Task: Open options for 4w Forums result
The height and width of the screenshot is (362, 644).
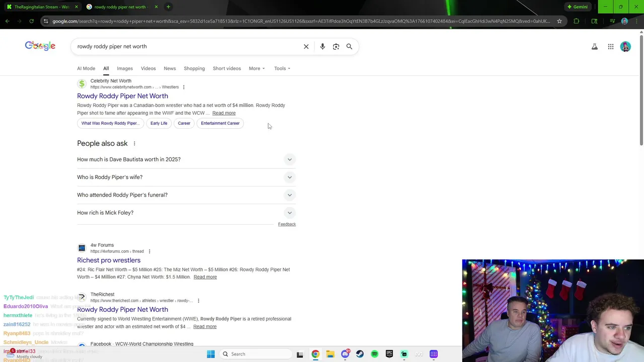Action: pyautogui.click(x=149, y=251)
